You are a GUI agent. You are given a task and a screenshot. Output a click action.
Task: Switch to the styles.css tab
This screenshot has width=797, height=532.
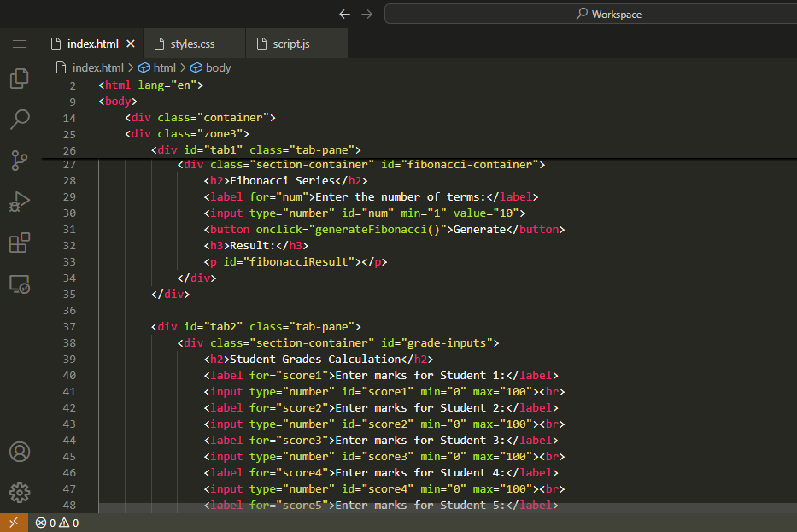[192, 44]
